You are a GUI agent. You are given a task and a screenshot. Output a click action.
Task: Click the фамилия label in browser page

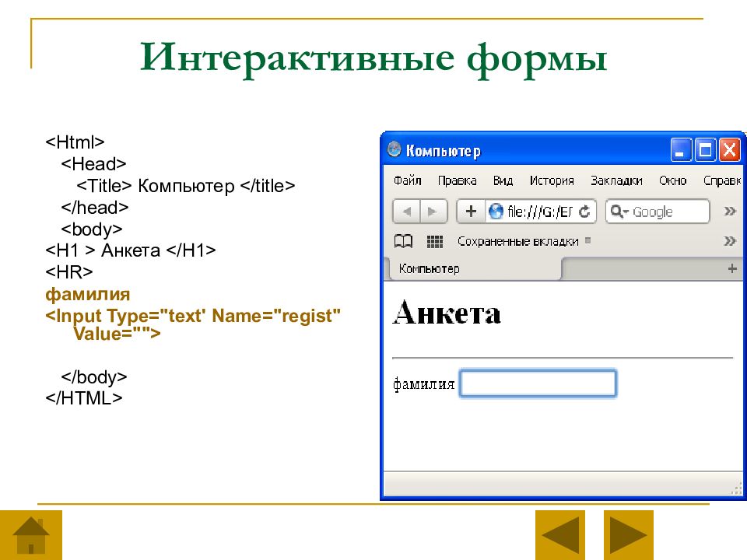coord(423,383)
